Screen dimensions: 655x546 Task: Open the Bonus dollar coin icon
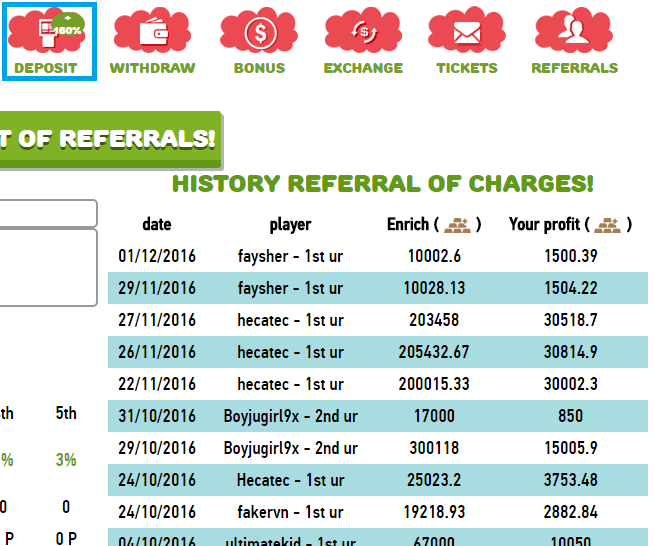259,32
